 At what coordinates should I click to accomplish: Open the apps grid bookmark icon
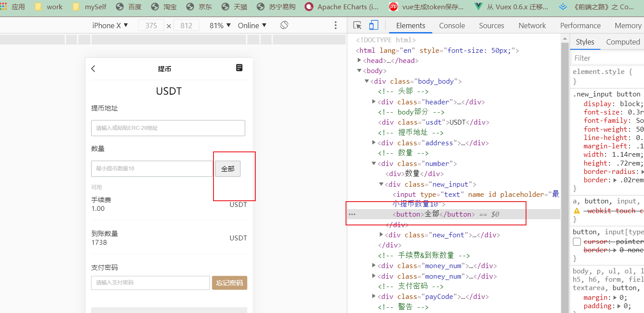pos(4,7)
